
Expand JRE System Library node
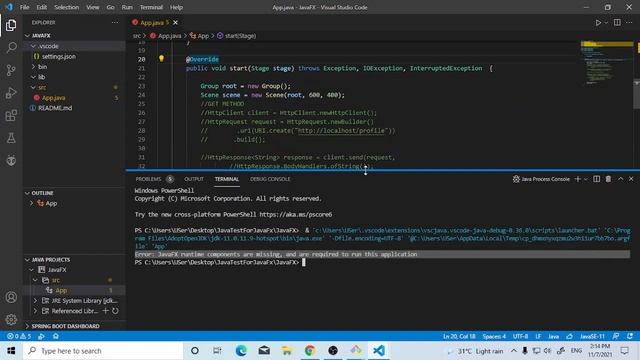(x=36, y=300)
